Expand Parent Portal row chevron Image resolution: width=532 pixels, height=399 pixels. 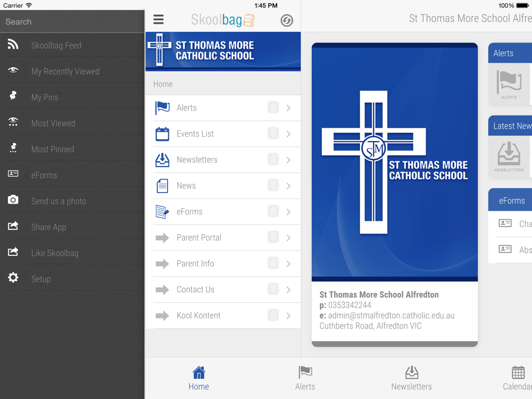click(x=288, y=238)
